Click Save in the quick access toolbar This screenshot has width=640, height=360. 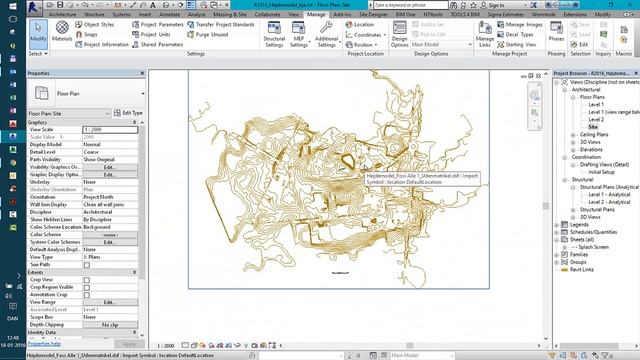click(x=60, y=5)
